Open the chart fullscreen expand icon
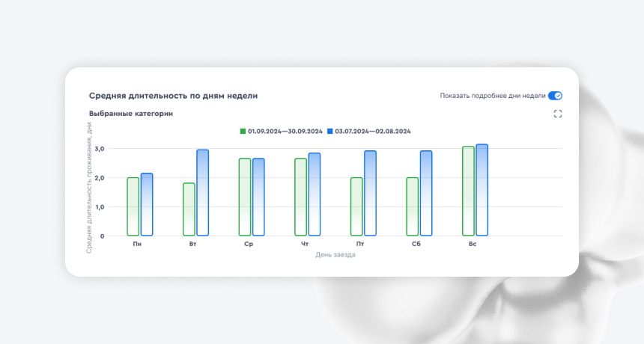The width and height of the screenshot is (644, 344). pyautogui.click(x=557, y=114)
